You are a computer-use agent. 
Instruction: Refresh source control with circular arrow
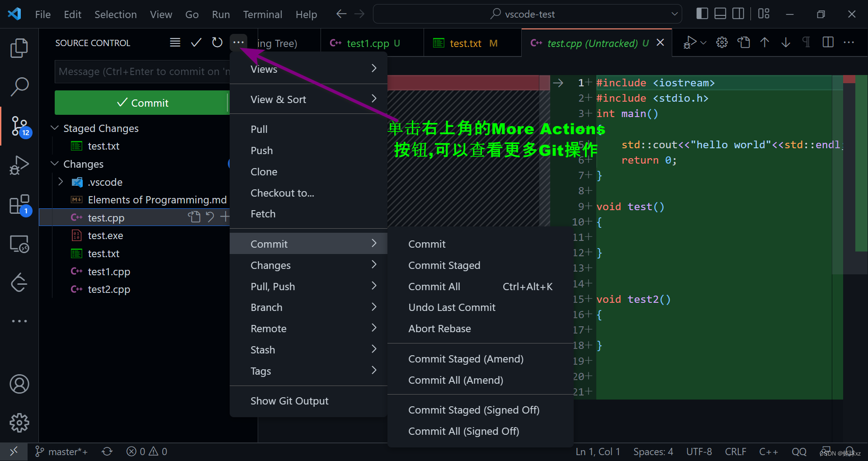click(x=217, y=42)
